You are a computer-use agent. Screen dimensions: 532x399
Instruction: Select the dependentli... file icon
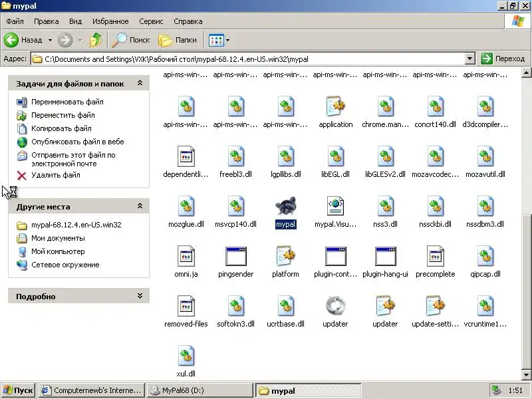tap(186, 156)
